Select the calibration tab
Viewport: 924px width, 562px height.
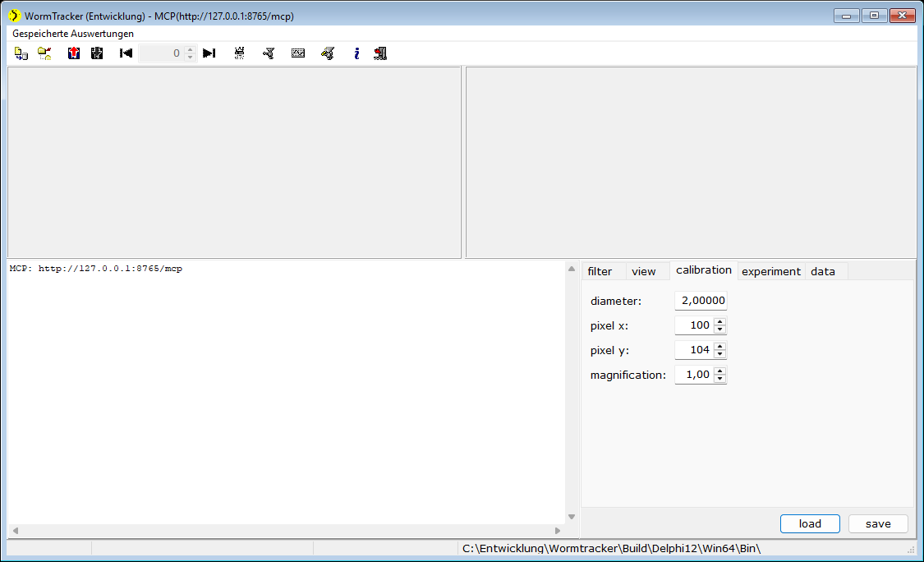click(x=704, y=270)
